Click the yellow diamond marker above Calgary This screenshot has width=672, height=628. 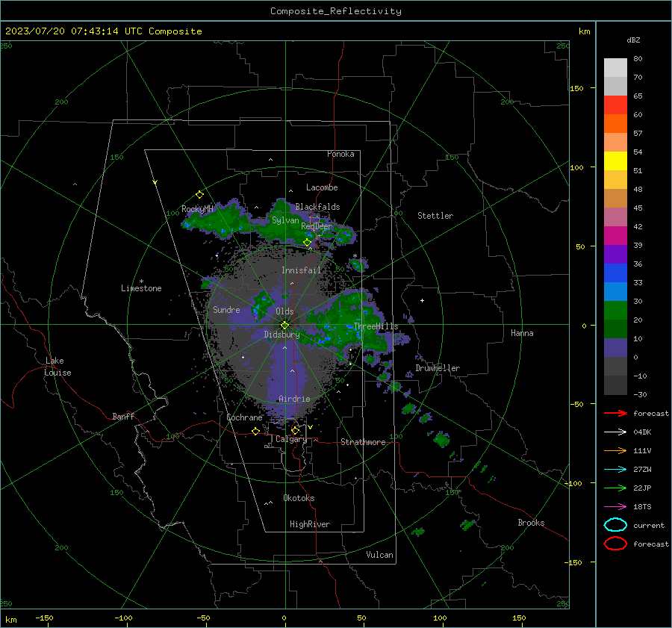(x=295, y=430)
